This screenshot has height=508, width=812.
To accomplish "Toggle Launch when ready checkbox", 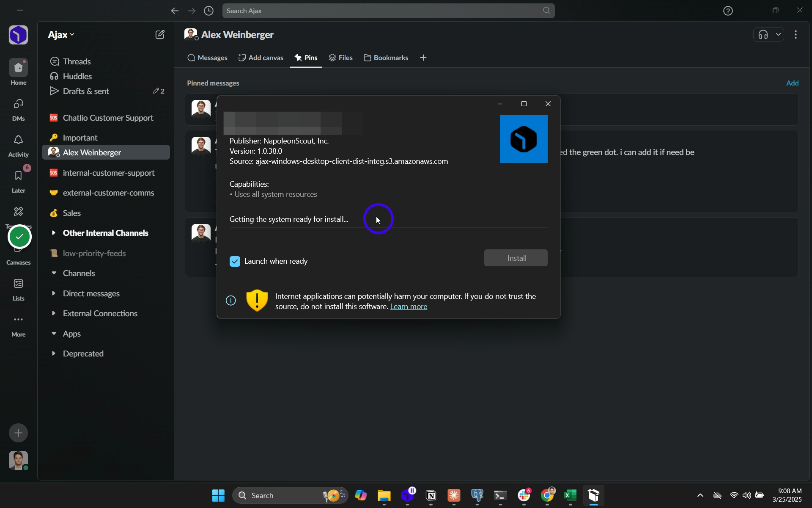I will point(235,261).
